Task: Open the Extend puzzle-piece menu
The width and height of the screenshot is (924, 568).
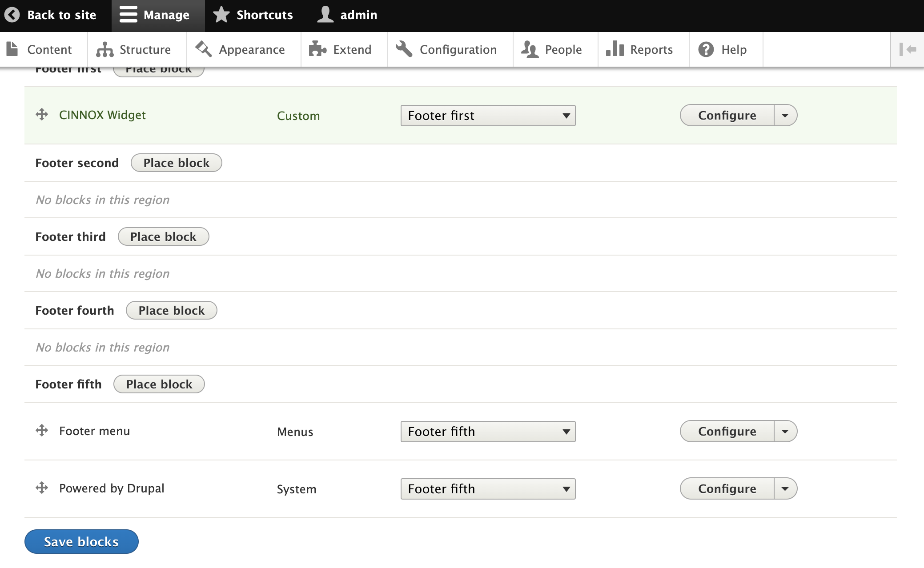Action: pyautogui.click(x=317, y=49)
